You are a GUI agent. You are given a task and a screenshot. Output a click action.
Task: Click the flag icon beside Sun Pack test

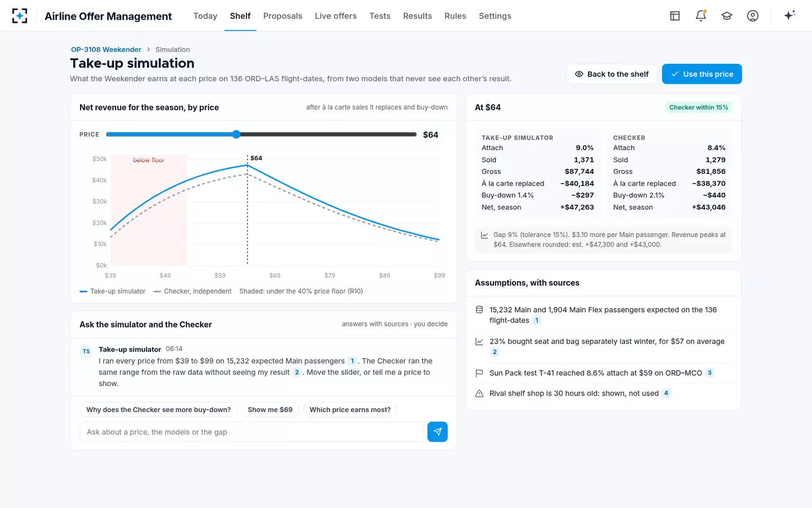coord(479,373)
